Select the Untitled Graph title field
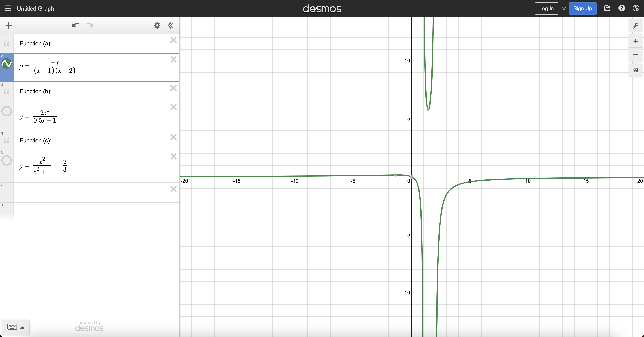This screenshot has width=644, height=337. tap(36, 8)
